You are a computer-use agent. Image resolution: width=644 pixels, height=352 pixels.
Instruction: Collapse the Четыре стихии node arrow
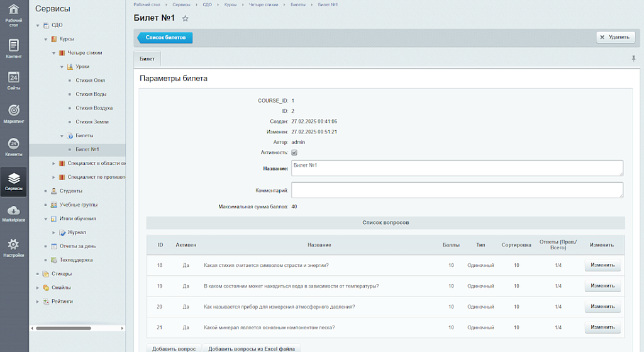[54, 53]
